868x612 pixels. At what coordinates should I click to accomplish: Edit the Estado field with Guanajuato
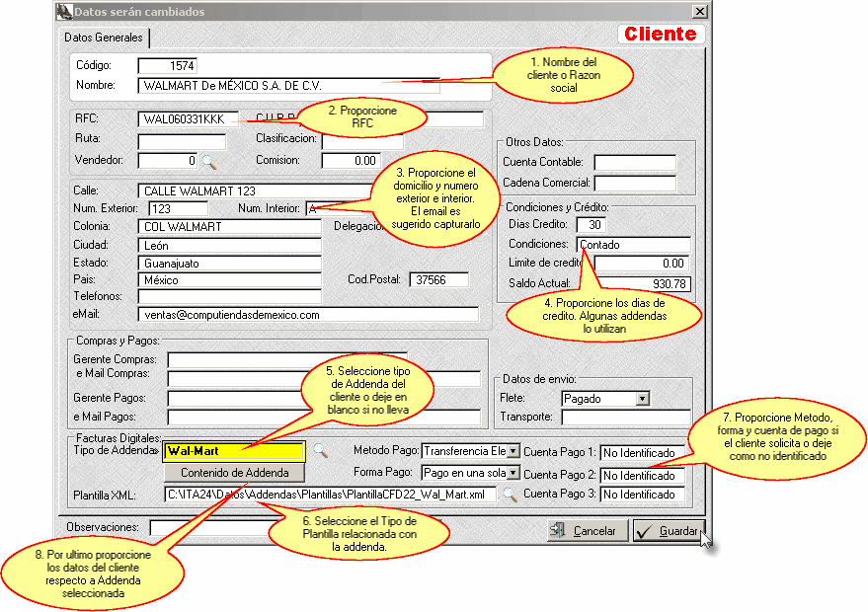tap(229, 263)
